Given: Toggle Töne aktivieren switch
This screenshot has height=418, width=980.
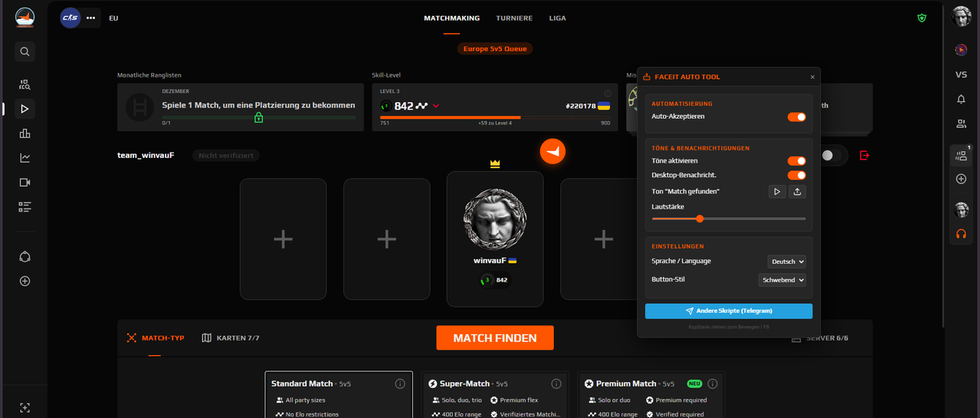Looking at the screenshot, I should coord(796,161).
